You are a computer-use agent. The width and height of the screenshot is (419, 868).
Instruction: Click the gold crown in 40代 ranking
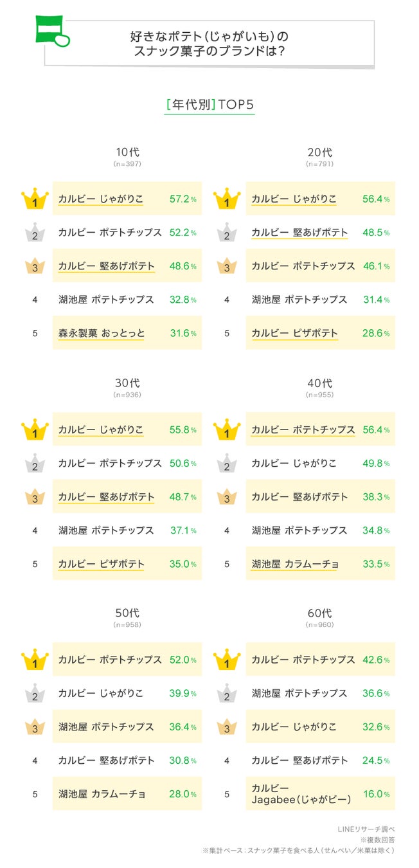[x=228, y=430]
